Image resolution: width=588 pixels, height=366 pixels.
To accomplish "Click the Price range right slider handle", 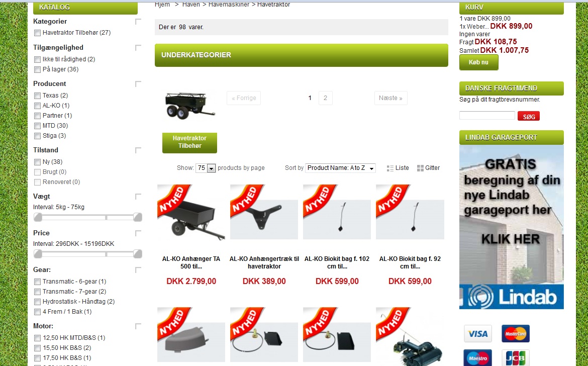I will [x=138, y=254].
